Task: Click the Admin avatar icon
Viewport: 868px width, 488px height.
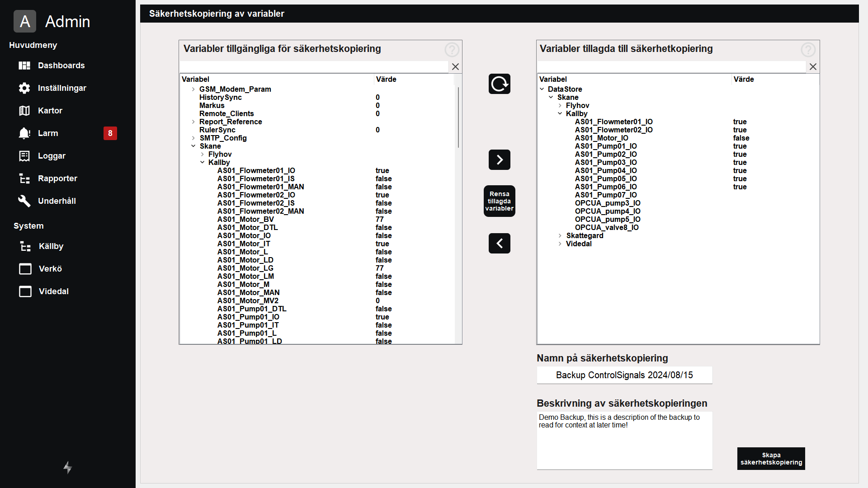Action: [25, 21]
